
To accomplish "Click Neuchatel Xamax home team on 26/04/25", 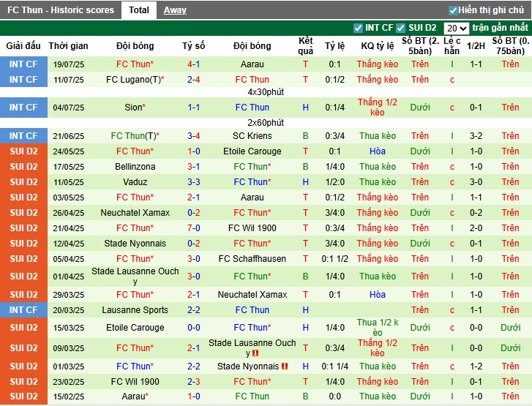I will [x=135, y=213].
